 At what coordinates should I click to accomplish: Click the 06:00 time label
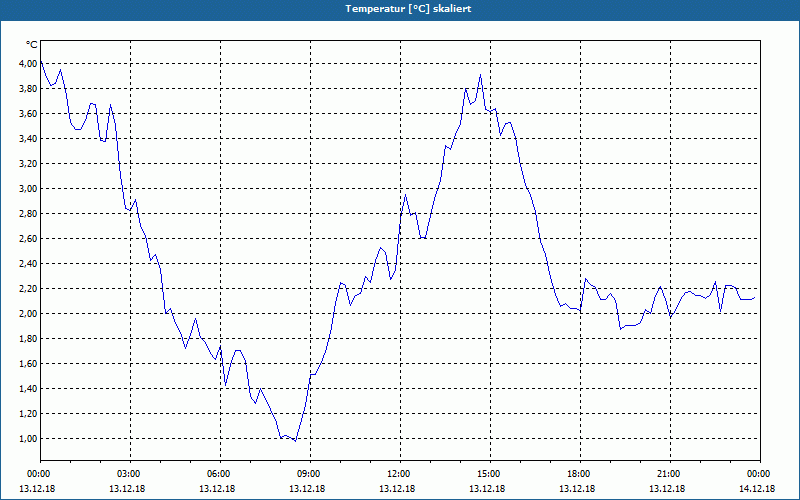pyautogui.click(x=220, y=474)
